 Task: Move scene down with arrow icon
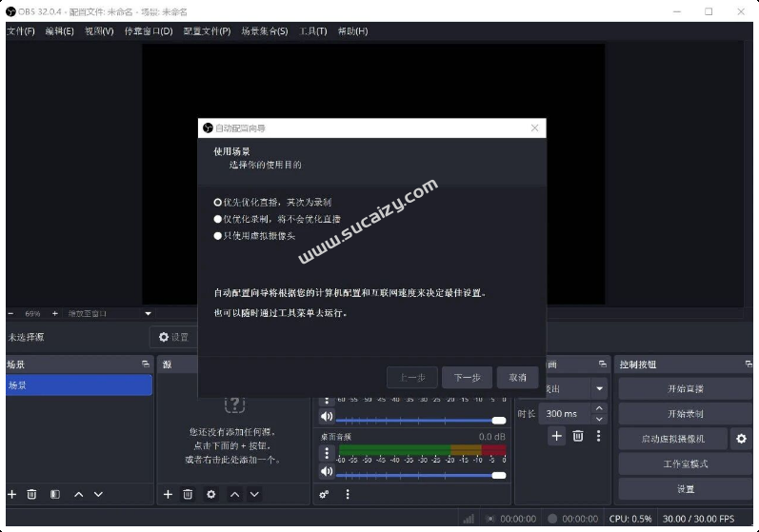pyautogui.click(x=98, y=494)
